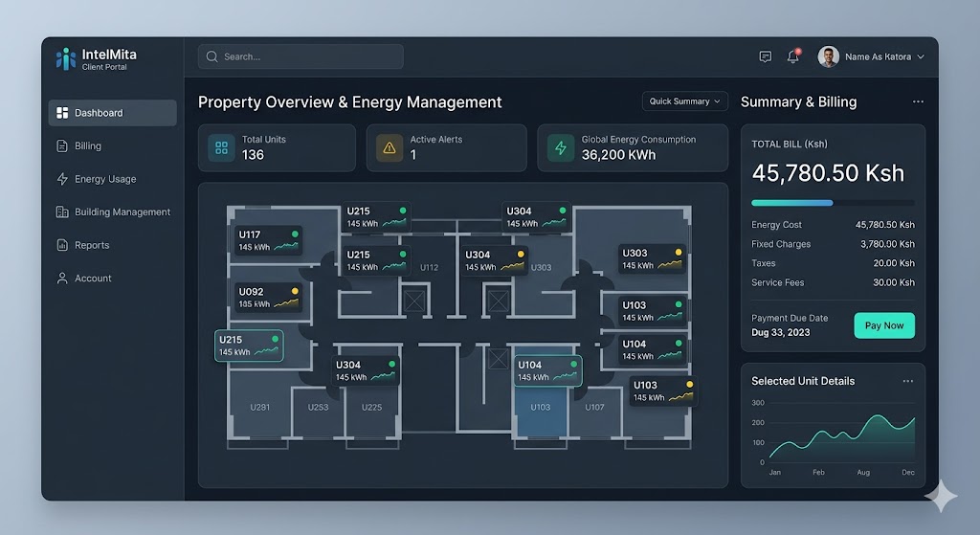The height and width of the screenshot is (535, 980).
Task: Open the messages chat icon
Action: 765,56
